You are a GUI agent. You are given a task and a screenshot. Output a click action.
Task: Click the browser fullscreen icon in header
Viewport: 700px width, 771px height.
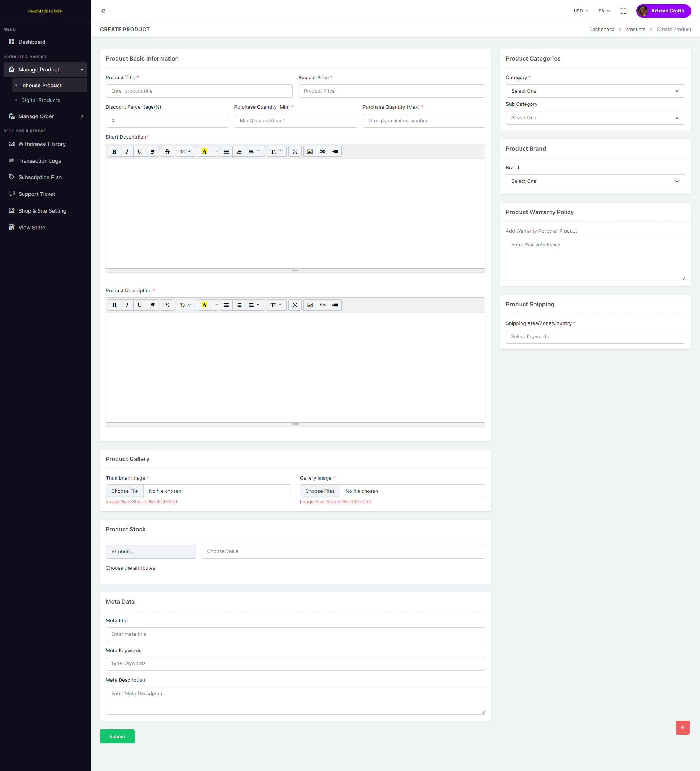pyautogui.click(x=623, y=11)
